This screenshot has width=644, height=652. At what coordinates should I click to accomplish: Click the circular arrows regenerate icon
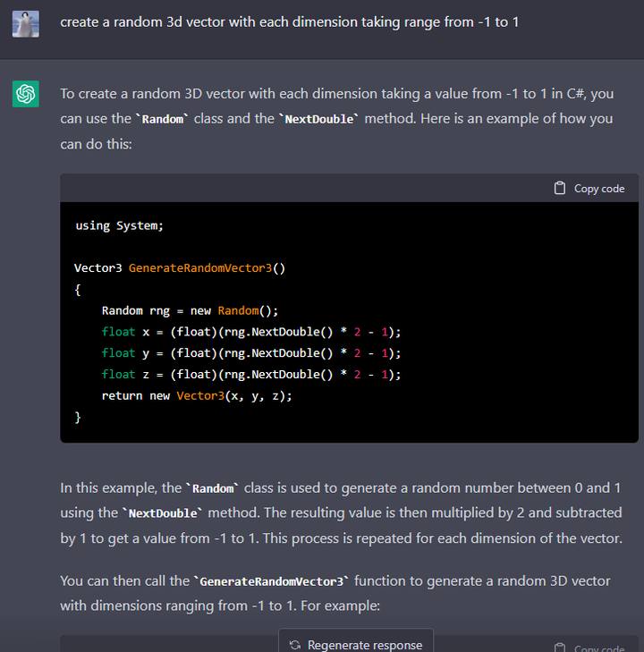click(x=295, y=644)
